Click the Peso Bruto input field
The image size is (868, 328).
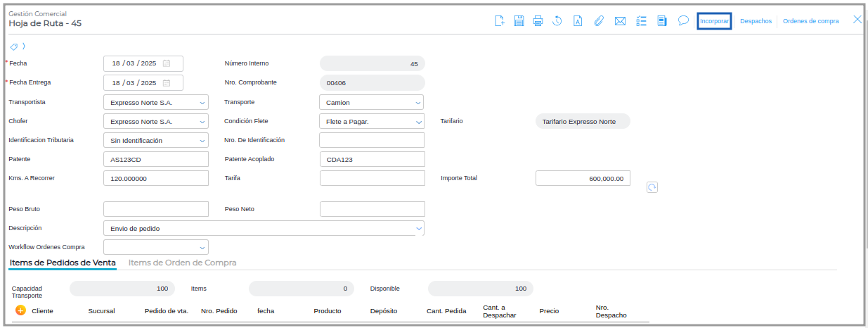(x=156, y=209)
